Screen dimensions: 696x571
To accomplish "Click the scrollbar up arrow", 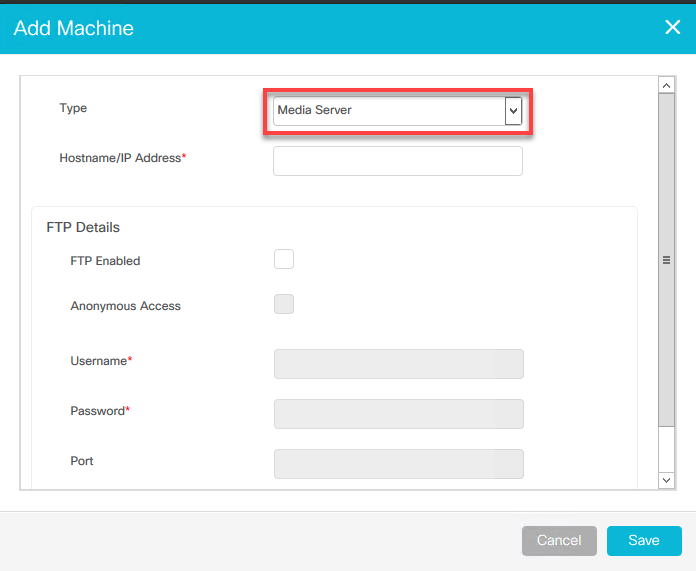I will pos(666,85).
